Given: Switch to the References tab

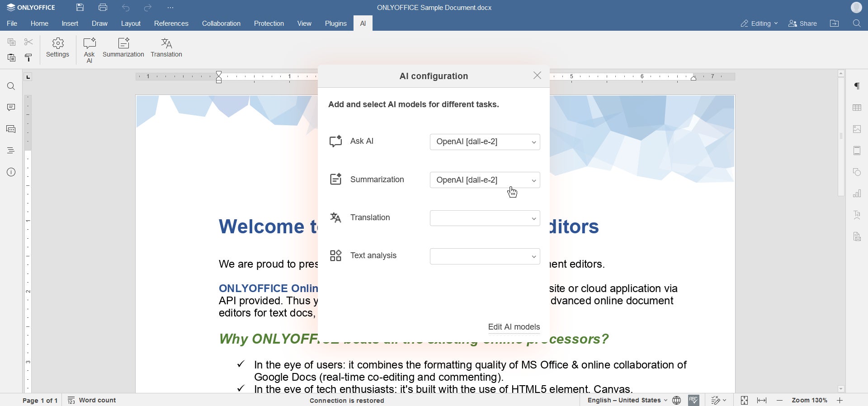Looking at the screenshot, I should click(x=171, y=24).
